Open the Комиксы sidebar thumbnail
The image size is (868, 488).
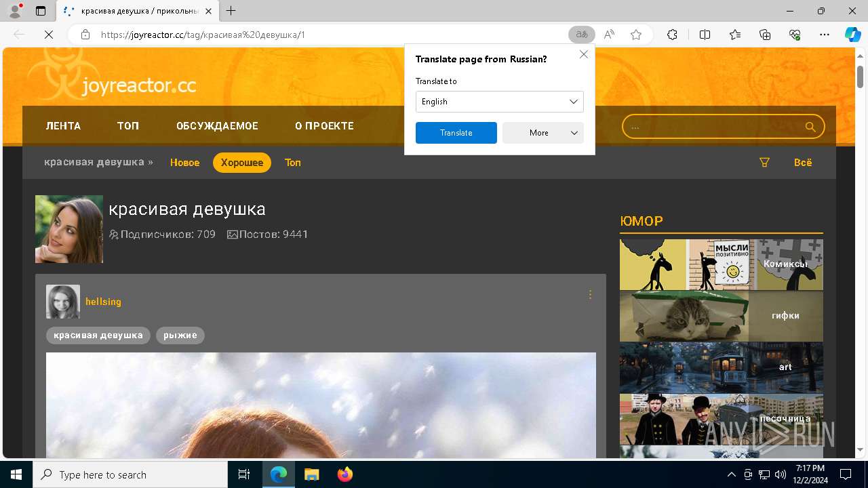coord(722,264)
